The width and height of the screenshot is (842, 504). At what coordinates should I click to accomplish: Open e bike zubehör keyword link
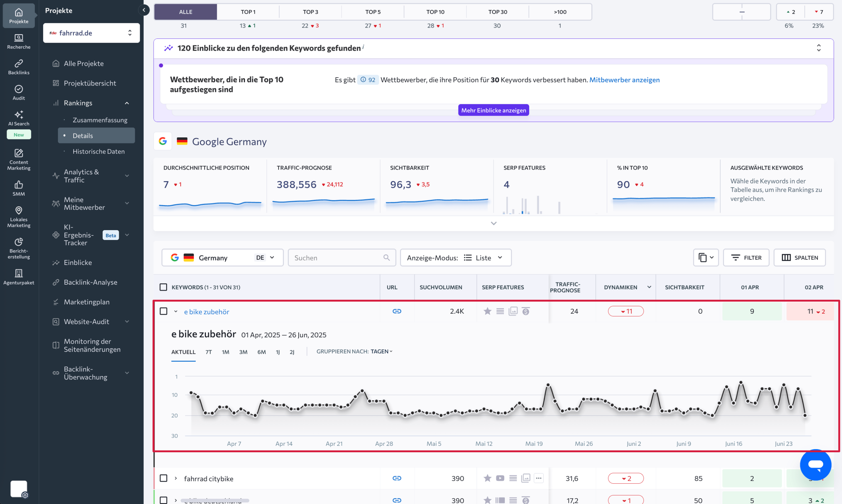(207, 311)
